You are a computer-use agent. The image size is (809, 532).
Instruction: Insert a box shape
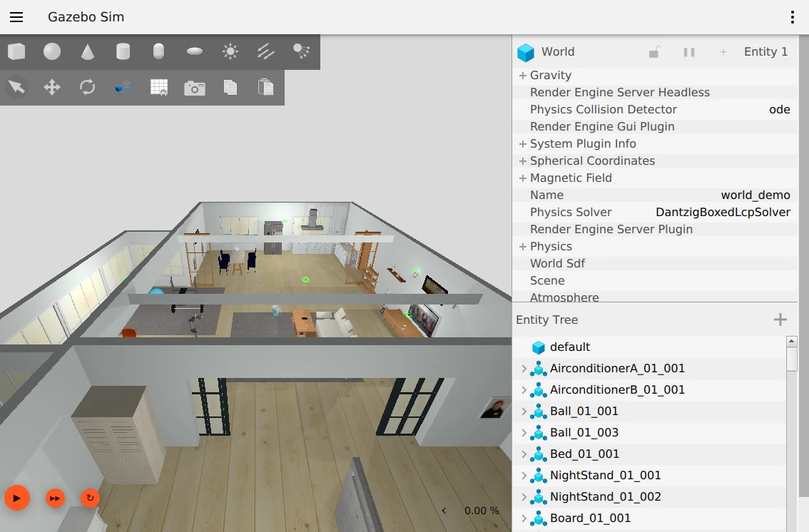(x=16, y=51)
